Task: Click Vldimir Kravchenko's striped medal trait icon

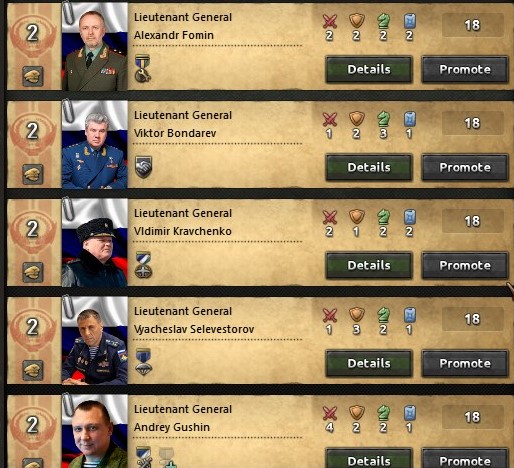Action: click(x=143, y=265)
